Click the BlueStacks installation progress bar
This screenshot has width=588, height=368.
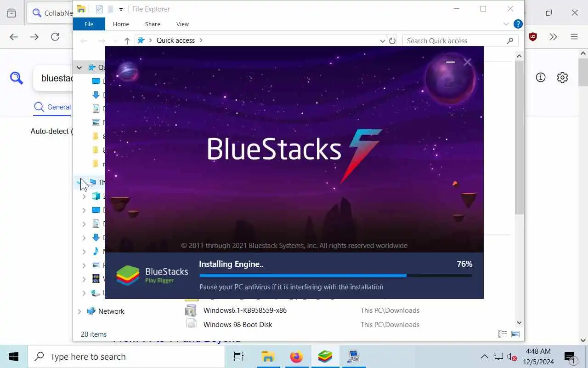pyautogui.click(x=335, y=276)
